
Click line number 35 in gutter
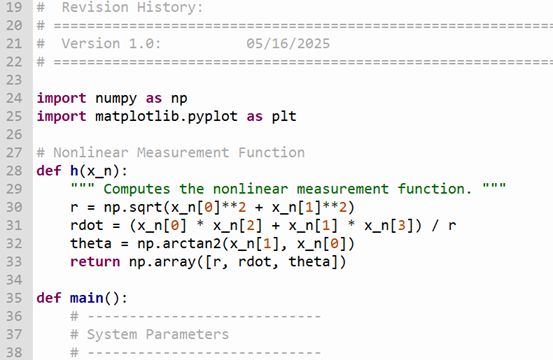[14, 298]
